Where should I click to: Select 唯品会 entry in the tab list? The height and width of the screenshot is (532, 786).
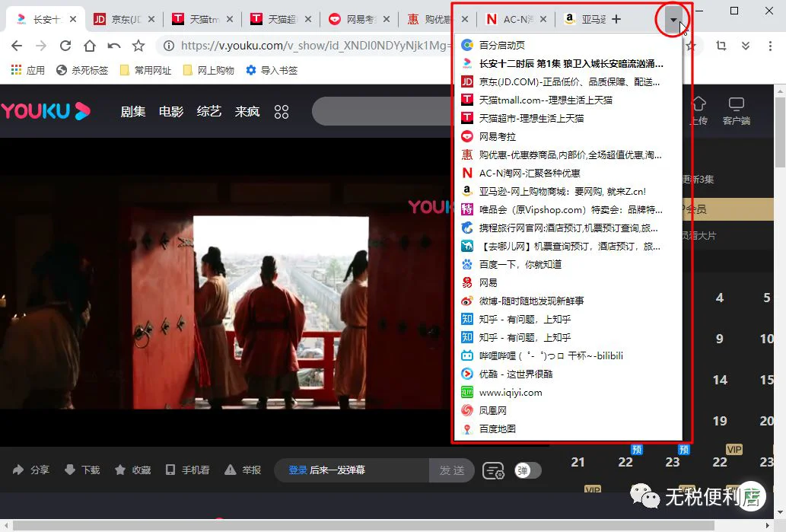568,209
